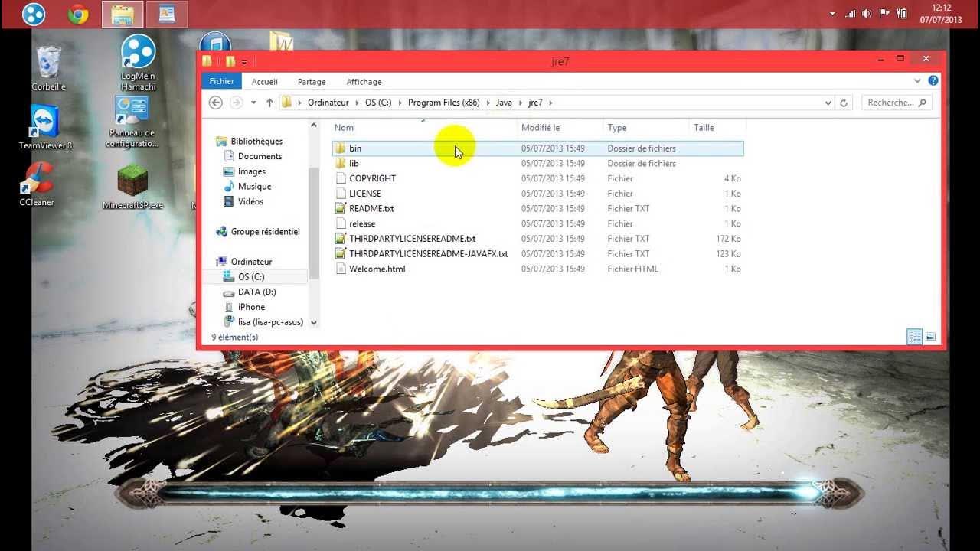Expand dropdown arrow after jre7 breadcrumb
The width and height of the screenshot is (980, 551).
pos(550,103)
